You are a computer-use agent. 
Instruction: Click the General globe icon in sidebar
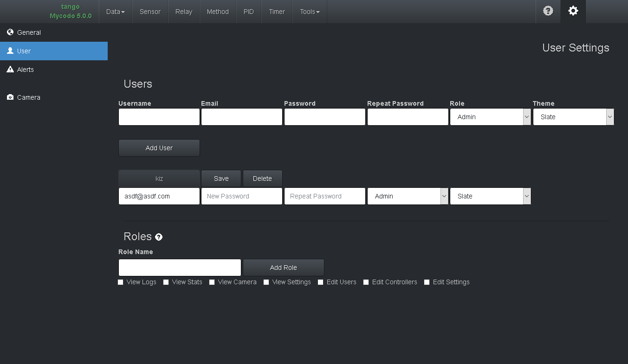coord(10,32)
